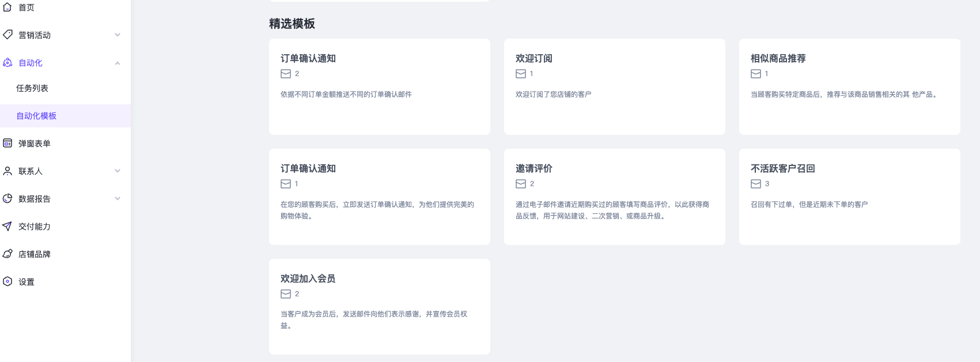The width and height of the screenshot is (980, 362).
Task: Click the 店铺品牌 brand icon
Action: tap(7, 254)
